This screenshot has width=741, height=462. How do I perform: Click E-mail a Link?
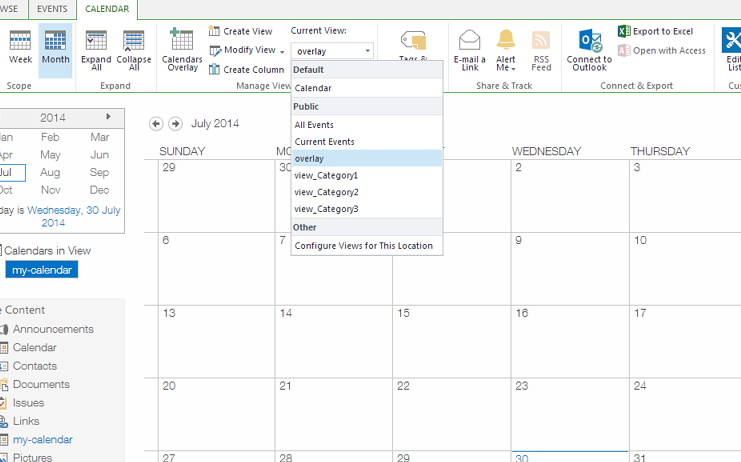pyautogui.click(x=469, y=50)
